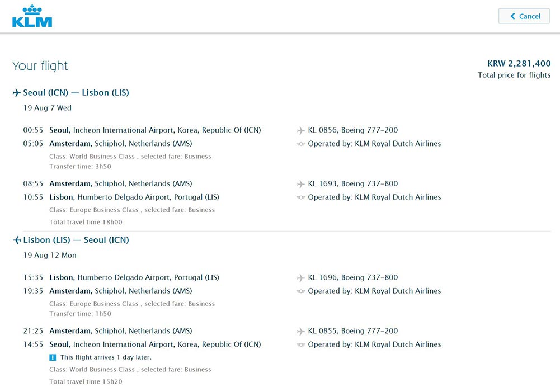Click the '19 Aug 7 Wed' departure date
Viewport: 560px width, 392px height.
click(x=48, y=108)
